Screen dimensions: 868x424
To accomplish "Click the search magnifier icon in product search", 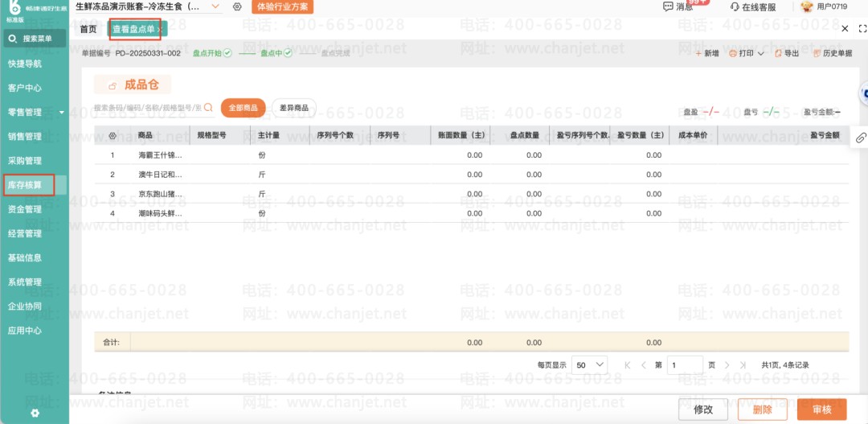I will tap(209, 108).
